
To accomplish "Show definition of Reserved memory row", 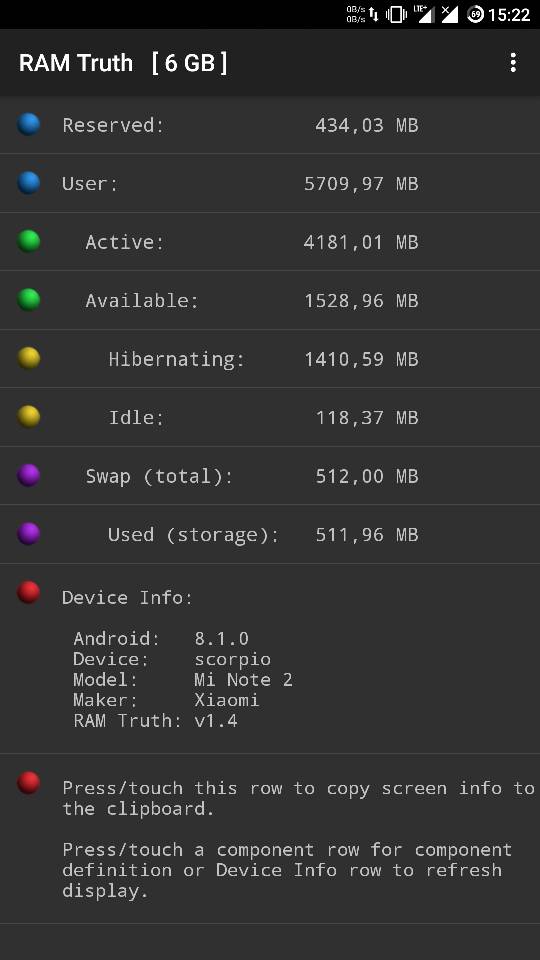I will coord(270,125).
